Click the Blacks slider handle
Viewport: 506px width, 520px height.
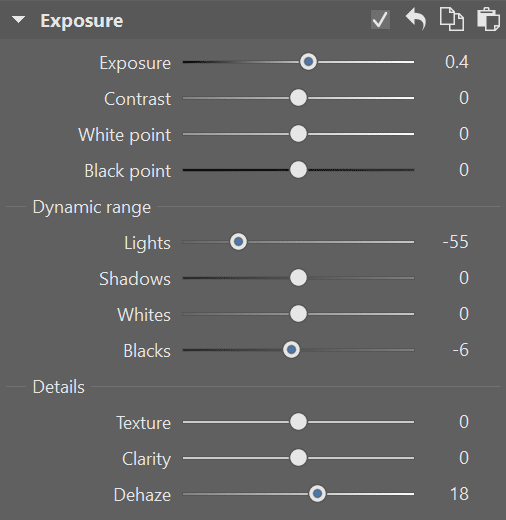point(291,350)
